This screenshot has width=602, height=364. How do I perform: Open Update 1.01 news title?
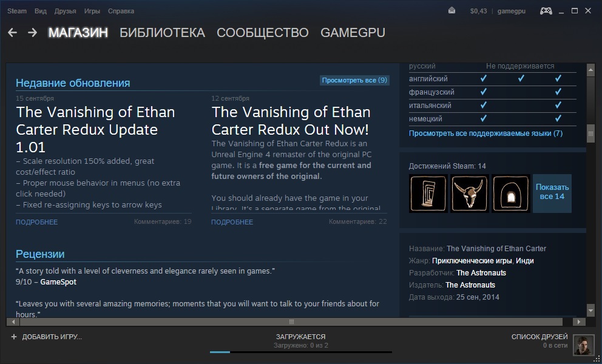96,130
